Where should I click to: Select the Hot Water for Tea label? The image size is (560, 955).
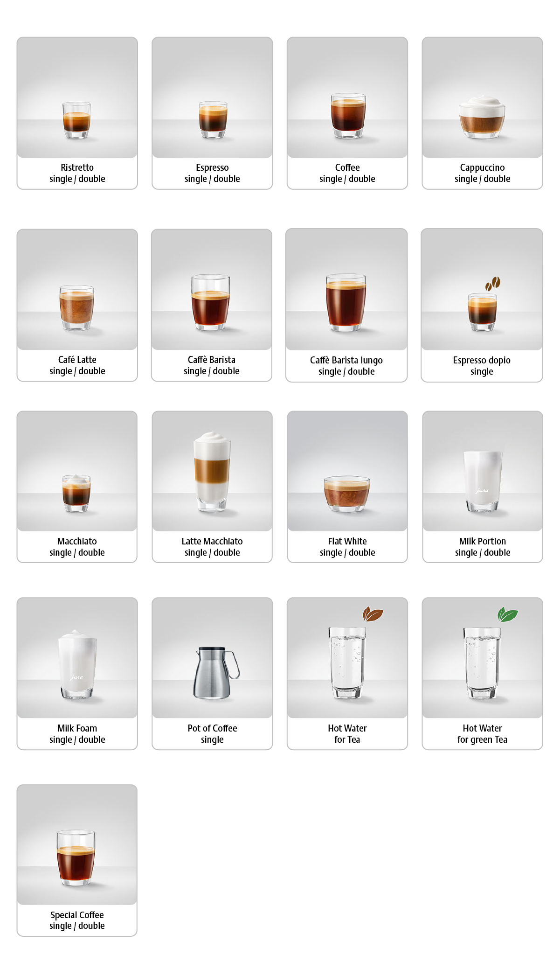pyautogui.click(x=347, y=734)
